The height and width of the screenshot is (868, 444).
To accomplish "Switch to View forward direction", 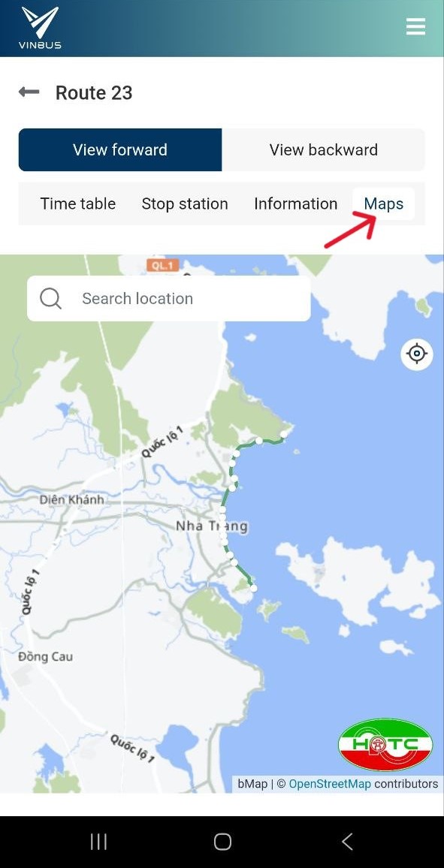I will tap(120, 150).
